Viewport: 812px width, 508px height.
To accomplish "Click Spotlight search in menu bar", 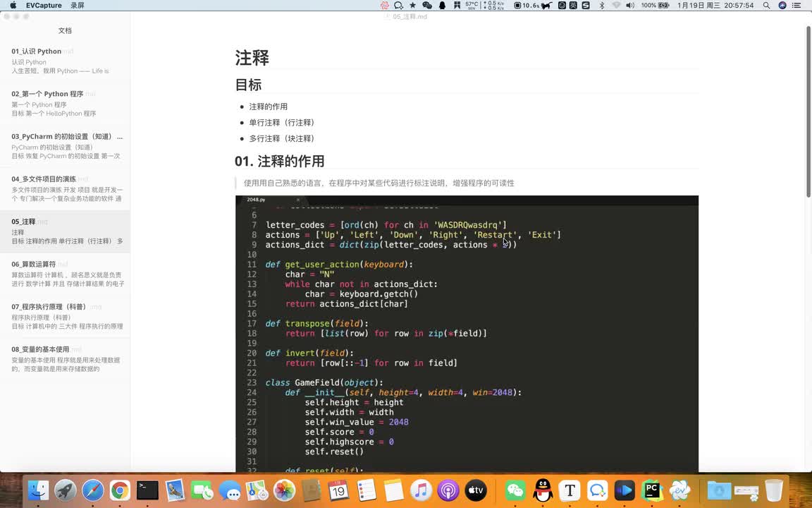I will (x=766, y=5).
